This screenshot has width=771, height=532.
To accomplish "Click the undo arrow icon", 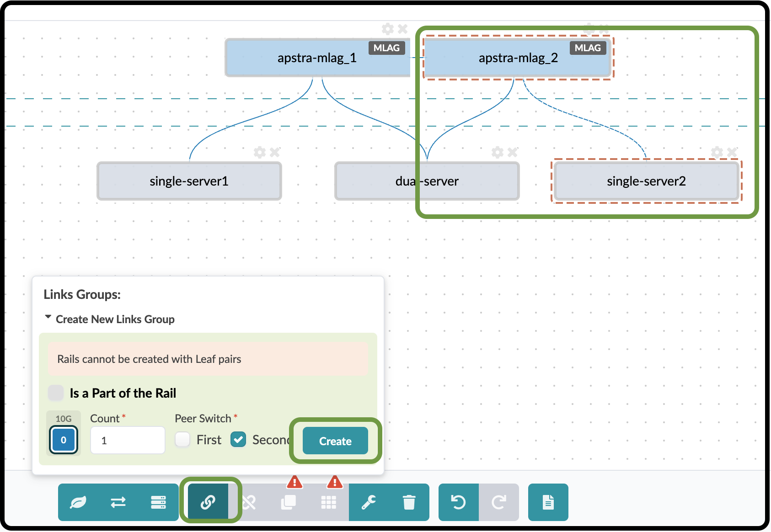I will point(459,502).
